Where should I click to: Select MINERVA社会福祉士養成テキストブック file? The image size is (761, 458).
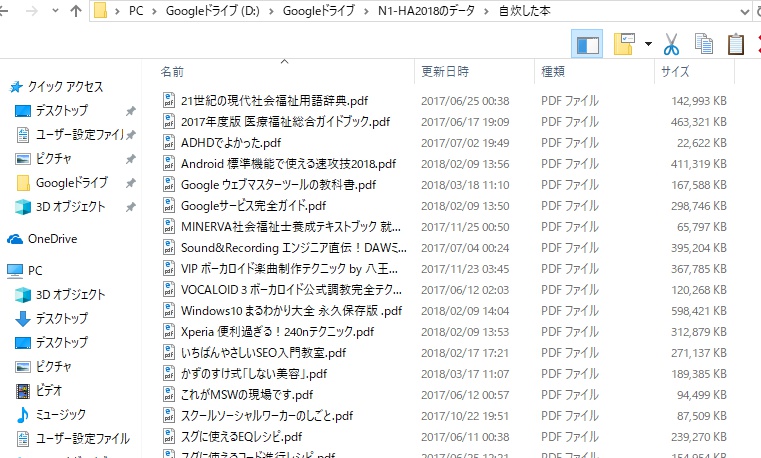point(291,227)
